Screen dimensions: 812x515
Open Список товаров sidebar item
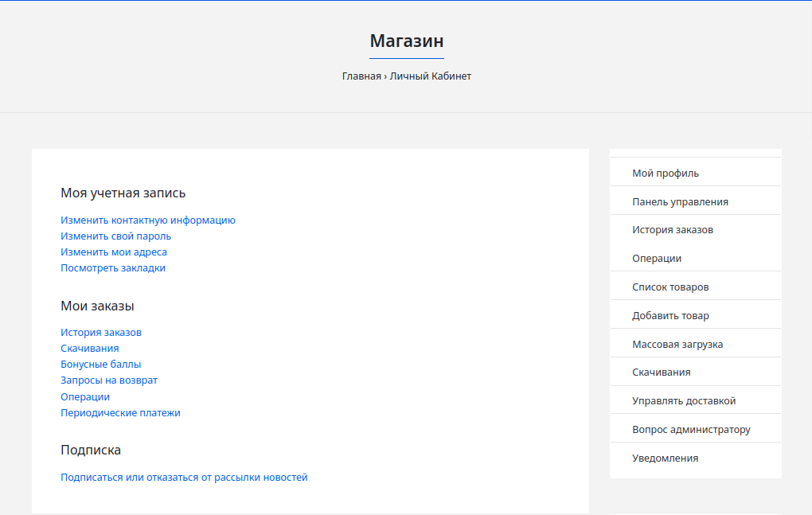tap(670, 287)
